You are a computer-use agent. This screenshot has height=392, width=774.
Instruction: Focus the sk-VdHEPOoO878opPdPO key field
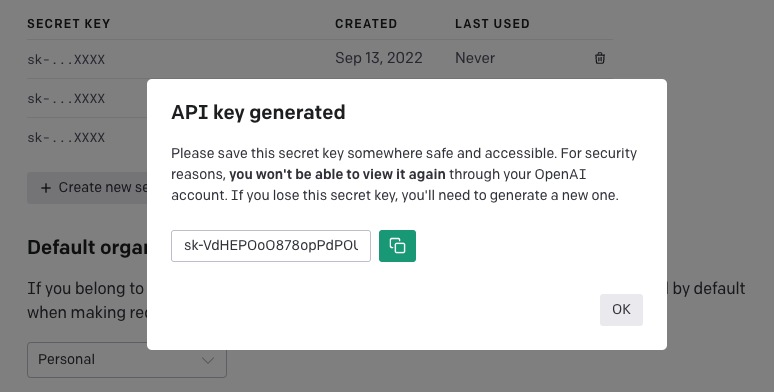coord(271,246)
